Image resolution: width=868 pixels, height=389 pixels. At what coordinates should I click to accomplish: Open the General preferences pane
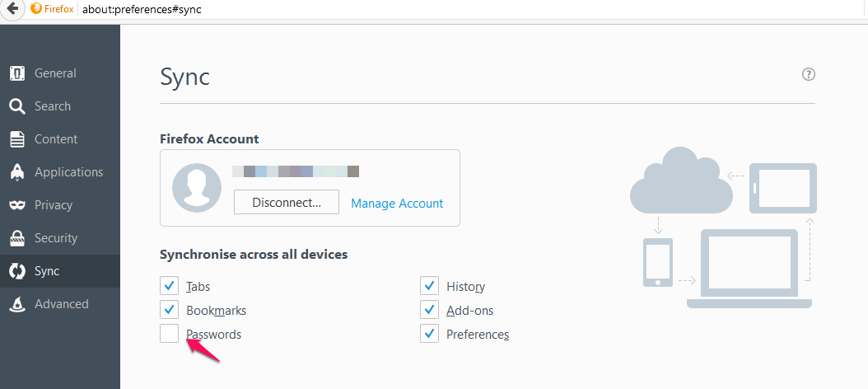tap(60, 73)
